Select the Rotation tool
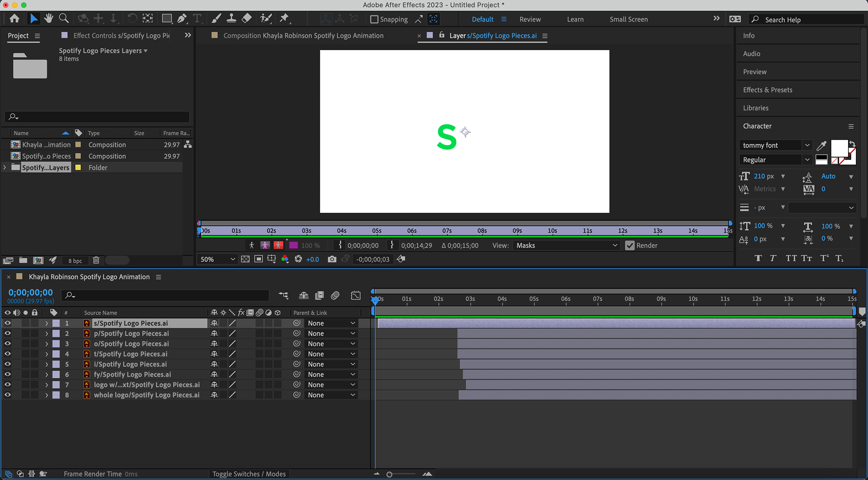Viewport: 868px width, 480px height. tap(132, 19)
